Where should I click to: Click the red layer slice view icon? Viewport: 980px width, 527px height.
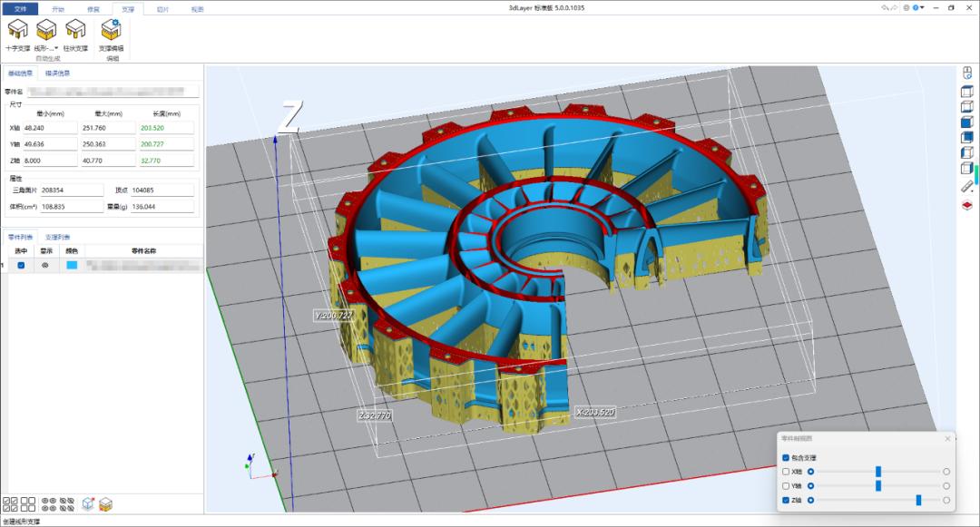tap(966, 205)
